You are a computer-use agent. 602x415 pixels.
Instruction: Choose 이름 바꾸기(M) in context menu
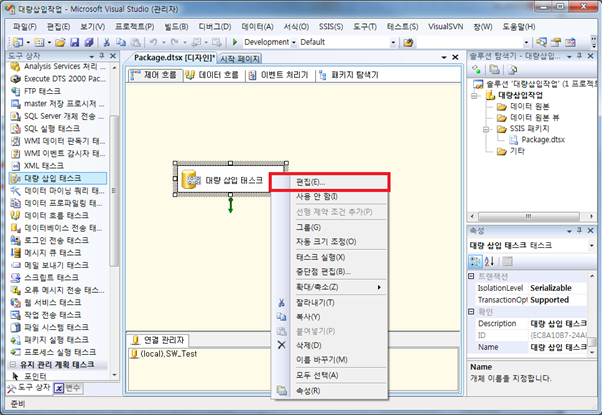coord(330,360)
